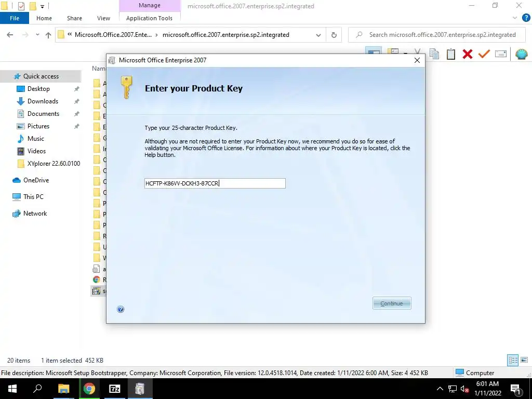Open File Explorer from the taskbar

click(x=63, y=389)
